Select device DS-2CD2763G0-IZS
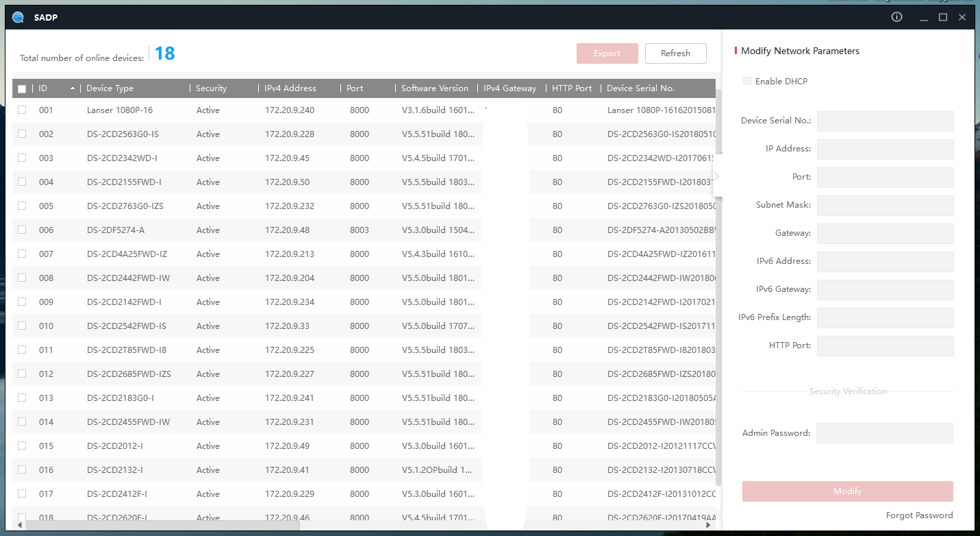980x536 pixels. point(125,206)
